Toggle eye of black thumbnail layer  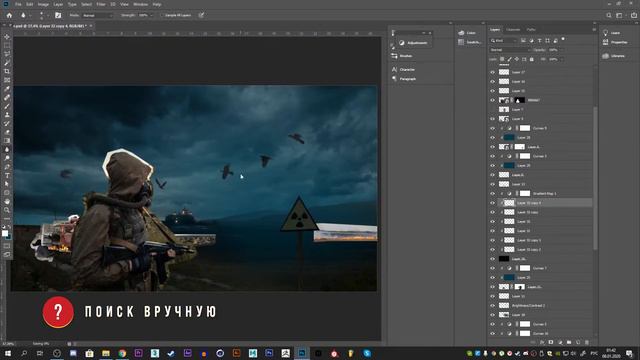pos(493,259)
